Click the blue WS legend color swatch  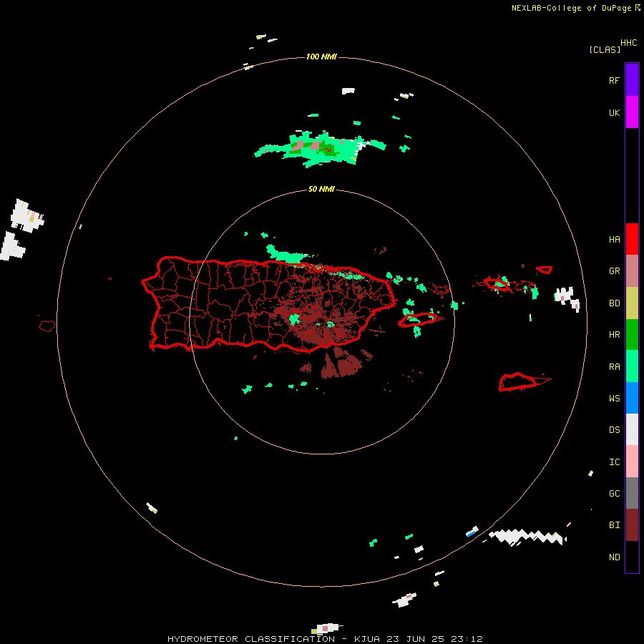pos(632,398)
